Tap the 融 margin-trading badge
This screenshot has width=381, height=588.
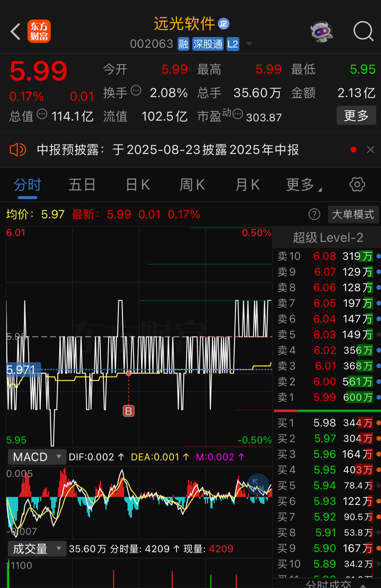pyautogui.click(x=183, y=44)
